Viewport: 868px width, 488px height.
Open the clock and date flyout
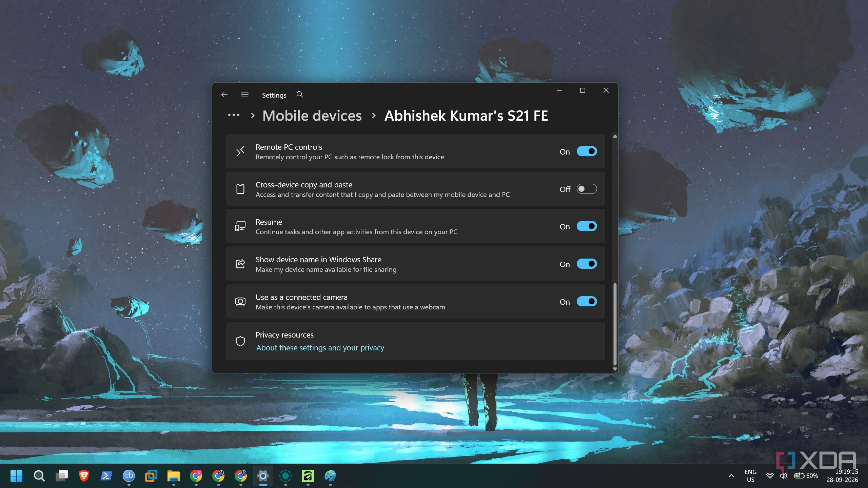842,475
